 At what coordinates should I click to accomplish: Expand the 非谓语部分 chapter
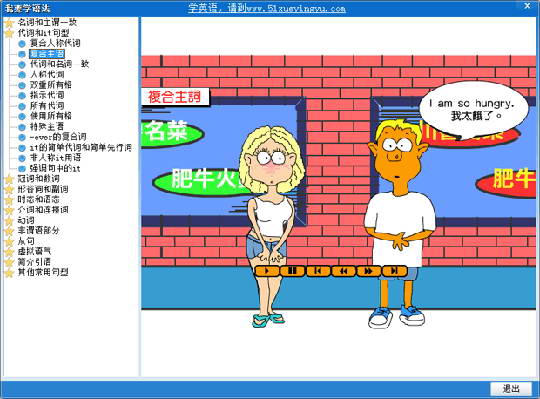tap(38, 231)
